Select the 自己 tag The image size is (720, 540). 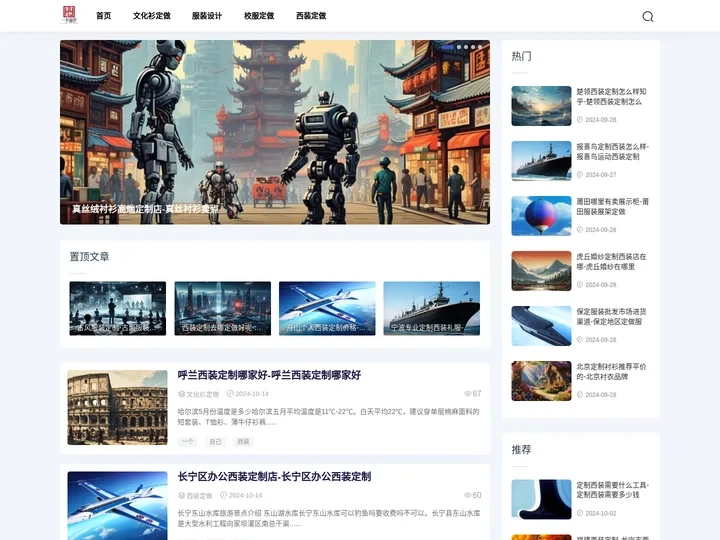pos(215,441)
